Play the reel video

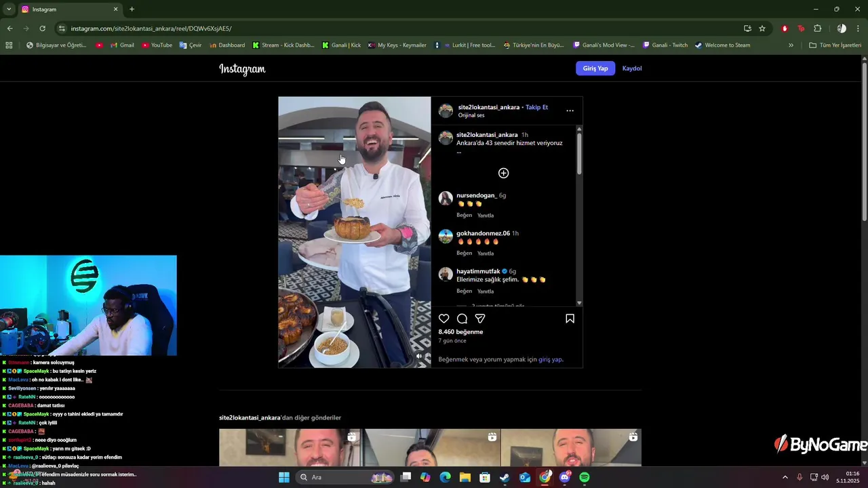(355, 232)
